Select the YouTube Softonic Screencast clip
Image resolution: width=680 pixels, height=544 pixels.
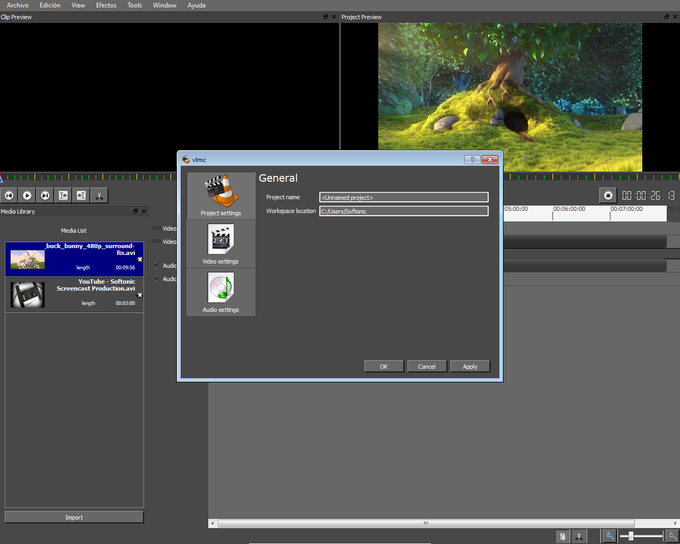coord(74,295)
